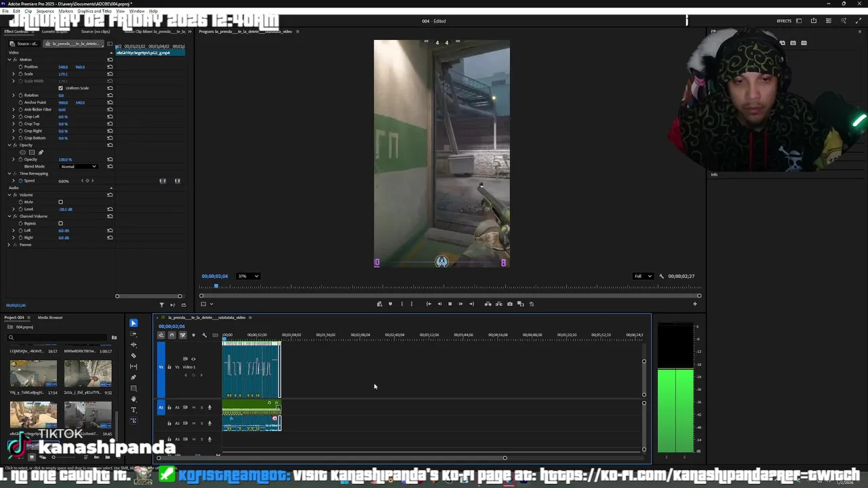Solo audio track A1

(x=201, y=407)
